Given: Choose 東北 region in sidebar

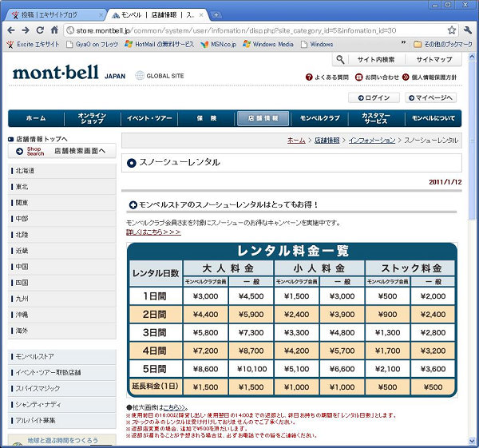Looking at the screenshot, I should 62,187.
